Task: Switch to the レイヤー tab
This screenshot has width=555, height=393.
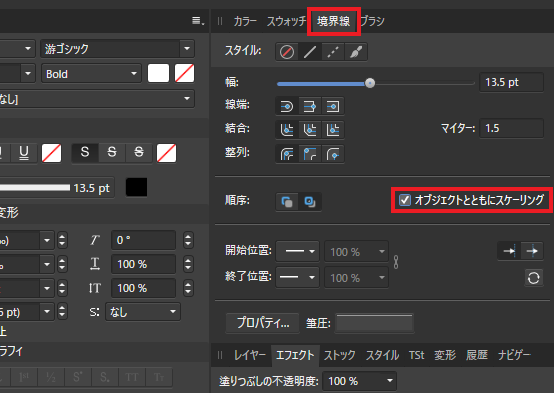Action: (250, 355)
